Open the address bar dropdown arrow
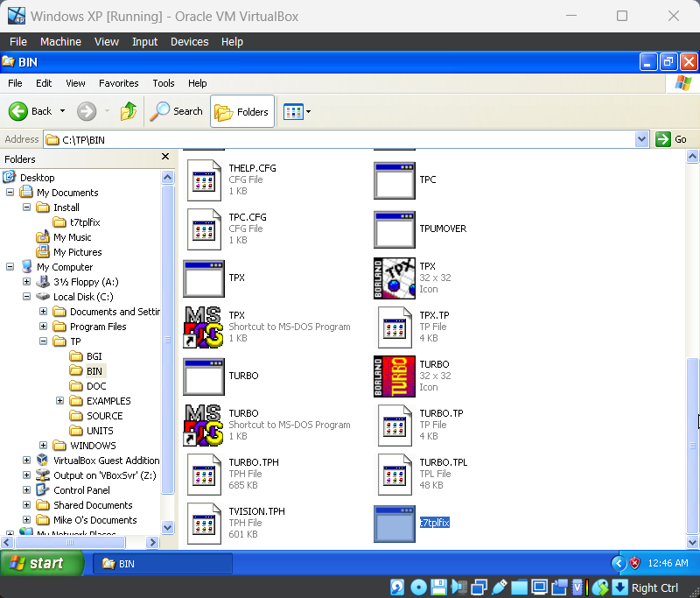The width and height of the screenshot is (700, 598). [x=641, y=139]
